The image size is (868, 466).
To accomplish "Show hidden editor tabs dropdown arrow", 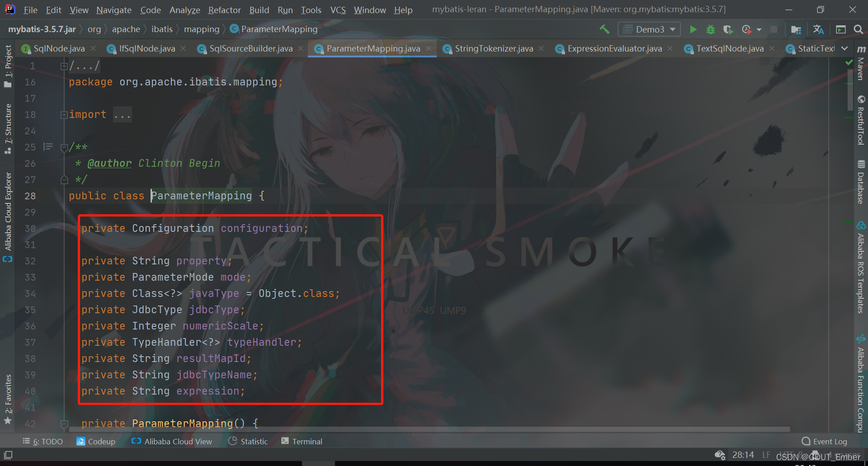I will pyautogui.click(x=844, y=48).
